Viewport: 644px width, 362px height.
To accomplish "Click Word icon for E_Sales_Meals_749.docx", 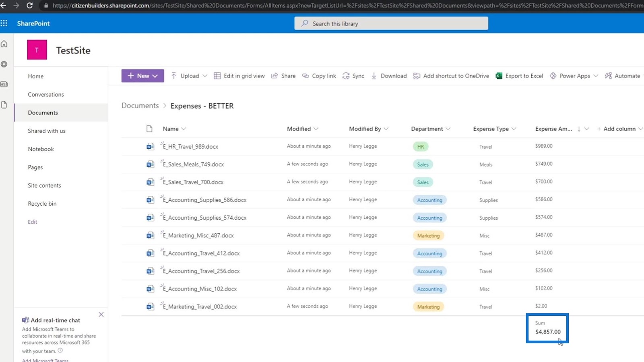I will (x=150, y=164).
